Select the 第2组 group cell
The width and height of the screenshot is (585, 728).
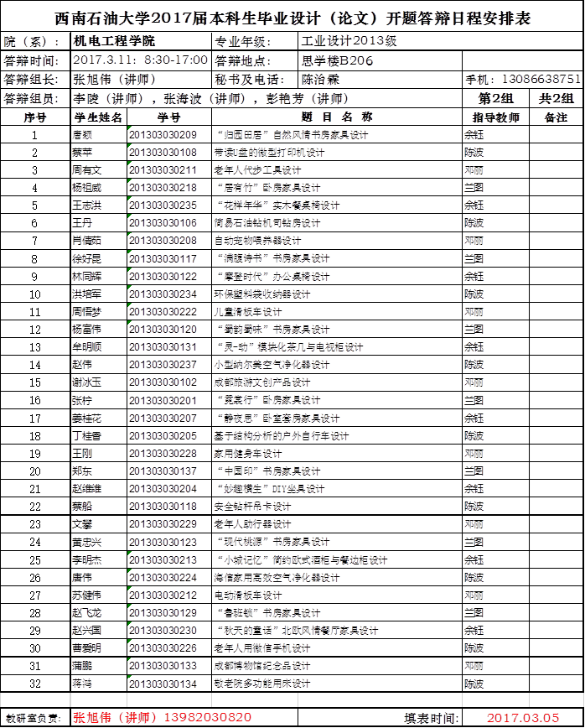pos(495,98)
